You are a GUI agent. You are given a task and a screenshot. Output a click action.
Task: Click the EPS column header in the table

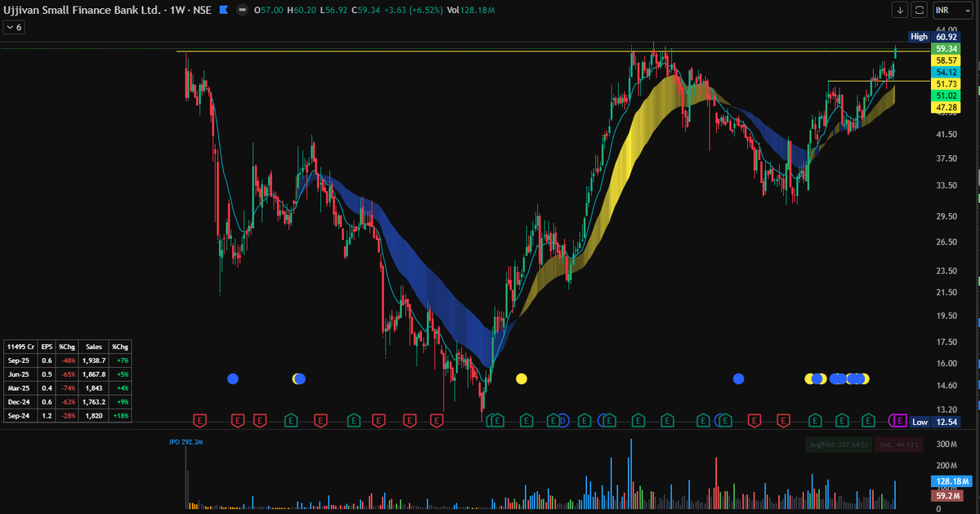(47, 347)
